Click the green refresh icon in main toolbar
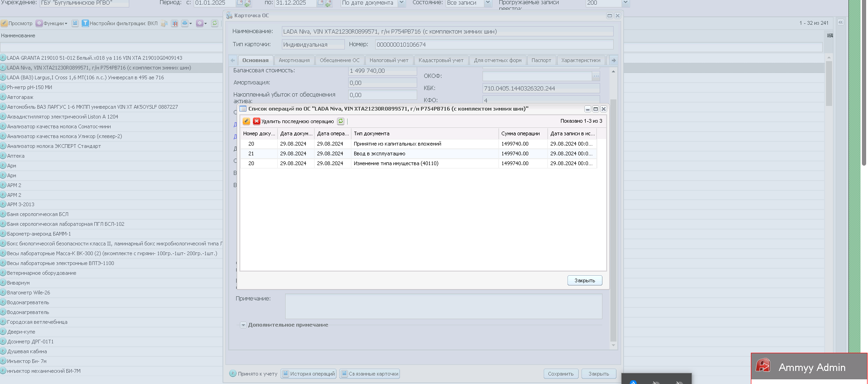868x384 pixels. 215,23
